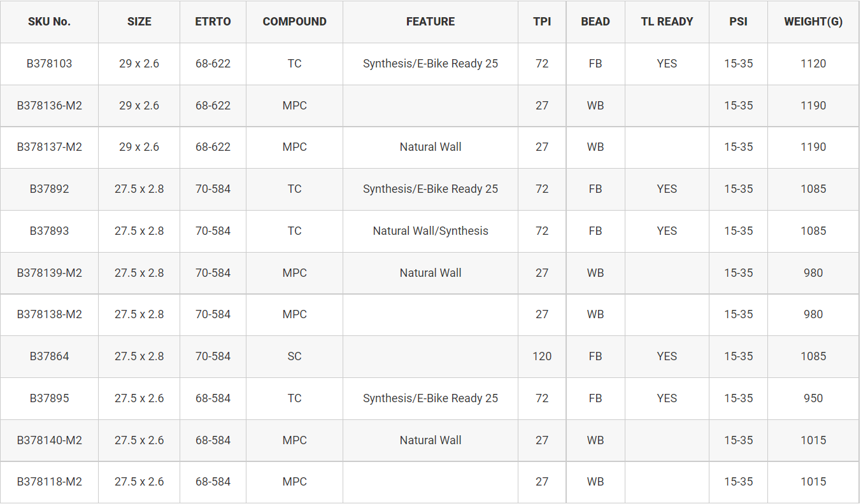Viewport: 861px width, 504px height.
Task: Click the ETRTO column header
Action: click(213, 22)
